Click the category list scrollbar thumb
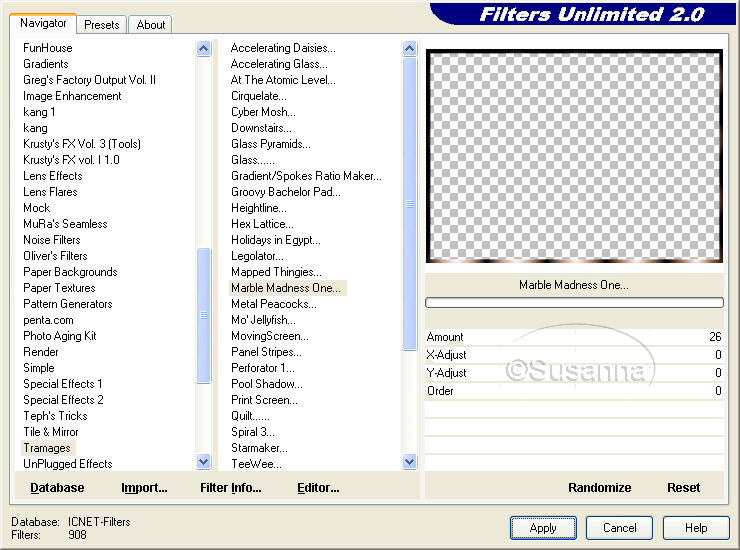This screenshot has width=740, height=550. [x=203, y=315]
